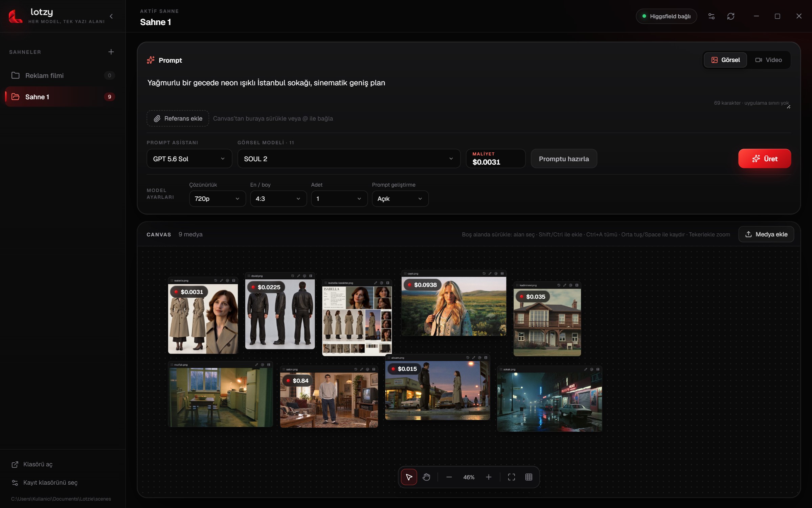The width and height of the screenshot is (812, 508).
Task: Open the Reklam filmi scene
Action: click(x=63, y=76)
